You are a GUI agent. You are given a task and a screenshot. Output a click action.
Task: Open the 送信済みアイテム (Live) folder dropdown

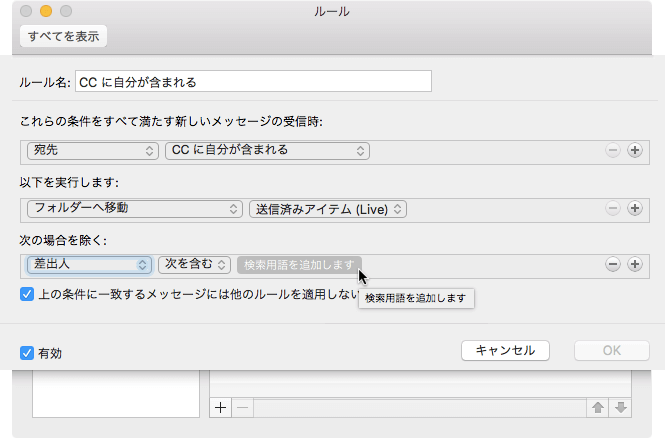coord(328,208)
